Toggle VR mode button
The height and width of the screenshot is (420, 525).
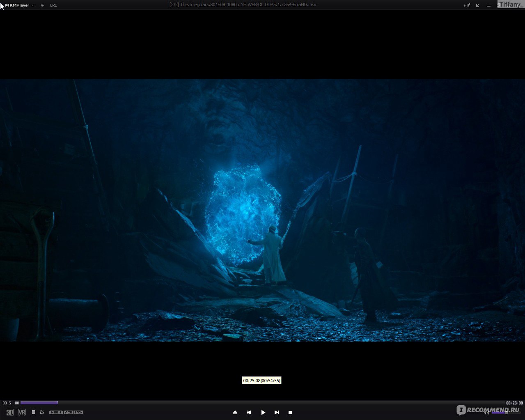click(22, 412)
